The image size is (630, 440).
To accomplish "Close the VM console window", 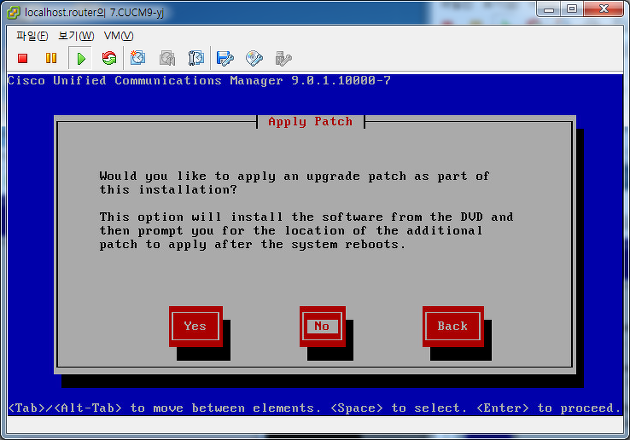I will click(603, 9).
